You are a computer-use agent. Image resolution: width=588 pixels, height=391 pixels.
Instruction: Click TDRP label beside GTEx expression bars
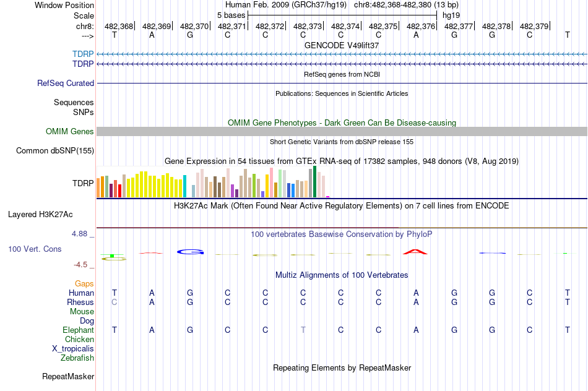pyautogui.click(x=83, y=183)
